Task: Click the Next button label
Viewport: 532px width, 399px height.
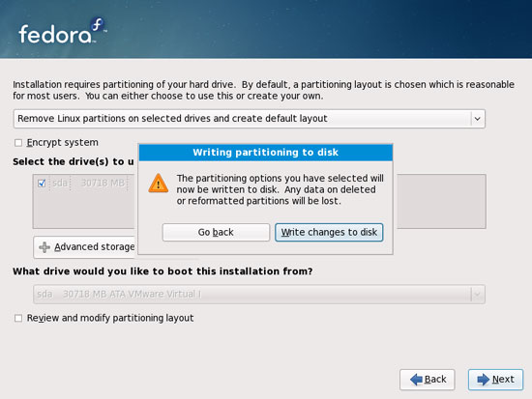Action: tap(503, 380)
